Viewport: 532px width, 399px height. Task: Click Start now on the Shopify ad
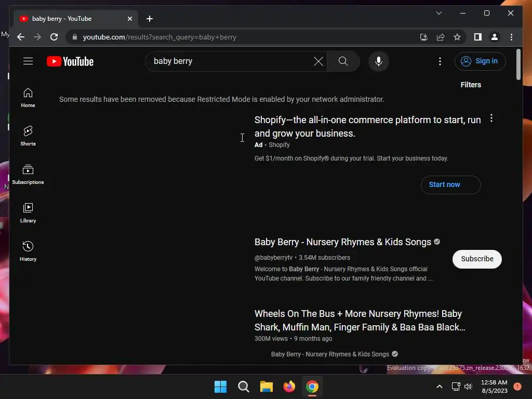[450, 184]
